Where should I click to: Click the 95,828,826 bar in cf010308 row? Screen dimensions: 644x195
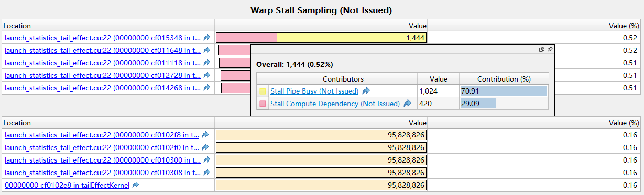coord(321,172)
